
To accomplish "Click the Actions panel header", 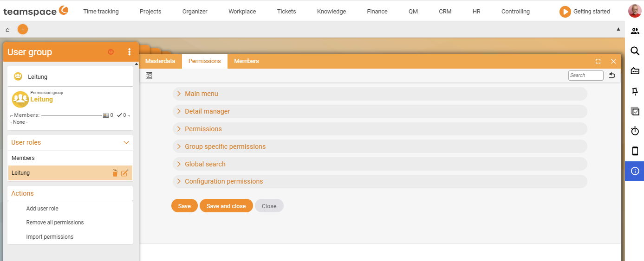I will pyautogui.click(x=70, y=193).
